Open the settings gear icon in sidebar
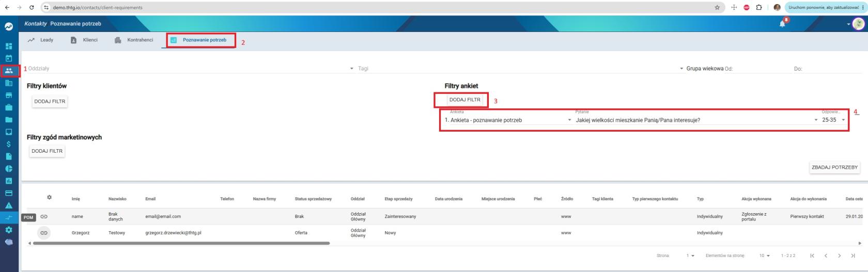The width and height of the screenshot is (868, 272). coord(9,230)
